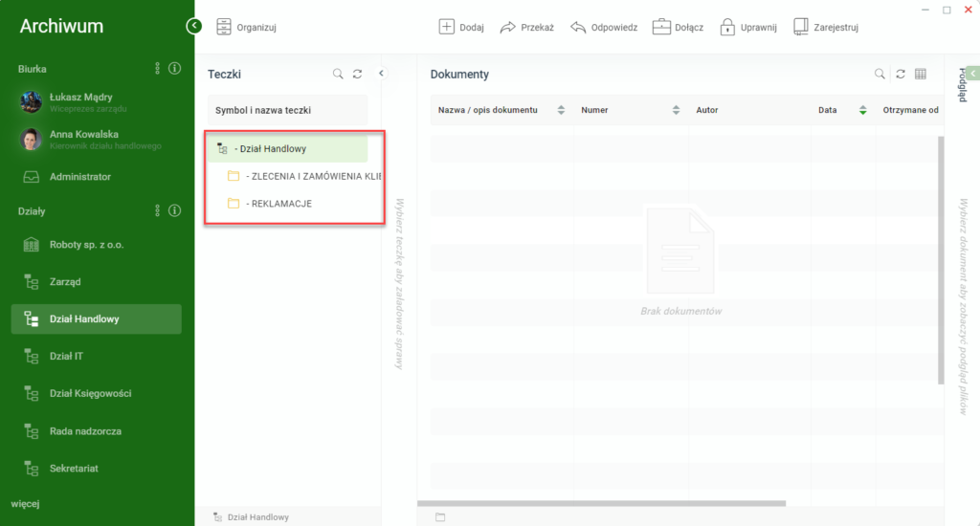Open the Rada nadzorcza department
Screen dimensions: 980x526
97,431
